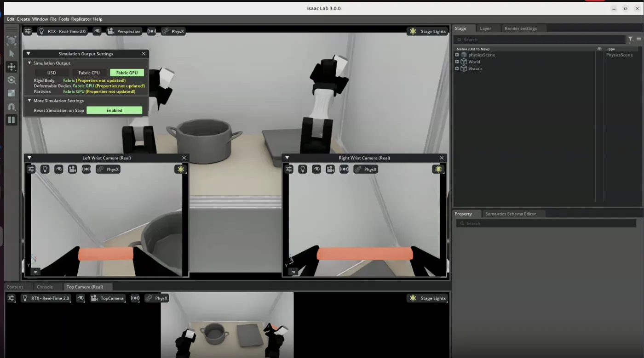The width and height of the screenshot is (644, 358).
Task: Open the main viewport eye display menu
Action: (x=97, y=31)
